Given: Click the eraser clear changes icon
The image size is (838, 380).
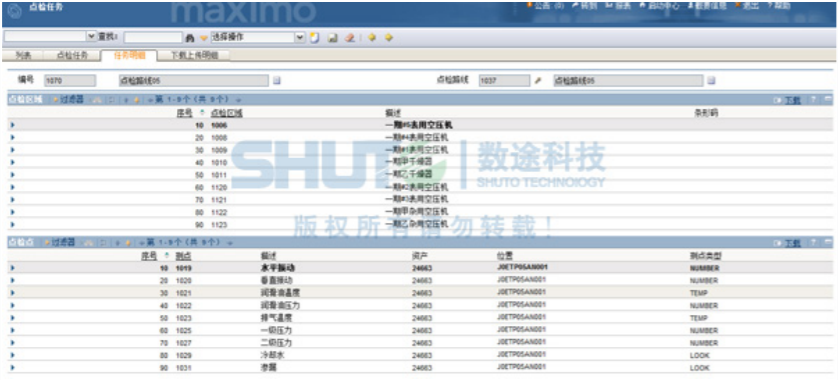Looking at the screenshot, I should coord(350,38).
